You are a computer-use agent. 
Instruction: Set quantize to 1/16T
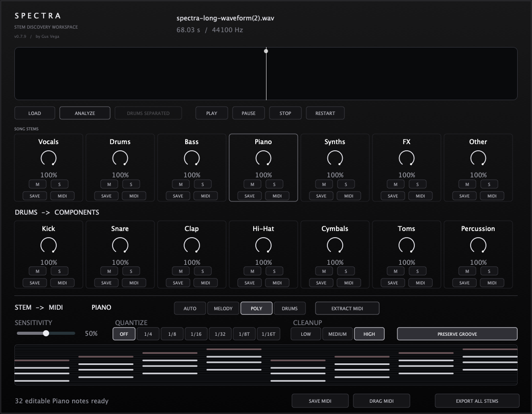[269, 334]
